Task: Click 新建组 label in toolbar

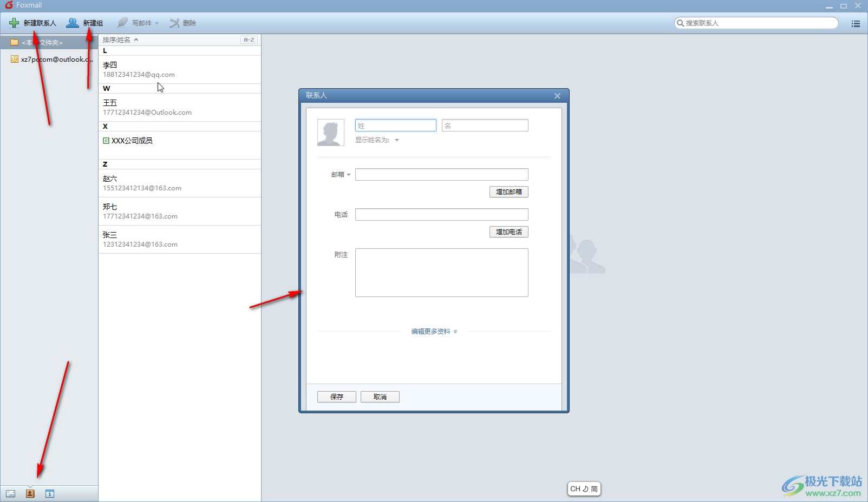Action: pos(93,23)
